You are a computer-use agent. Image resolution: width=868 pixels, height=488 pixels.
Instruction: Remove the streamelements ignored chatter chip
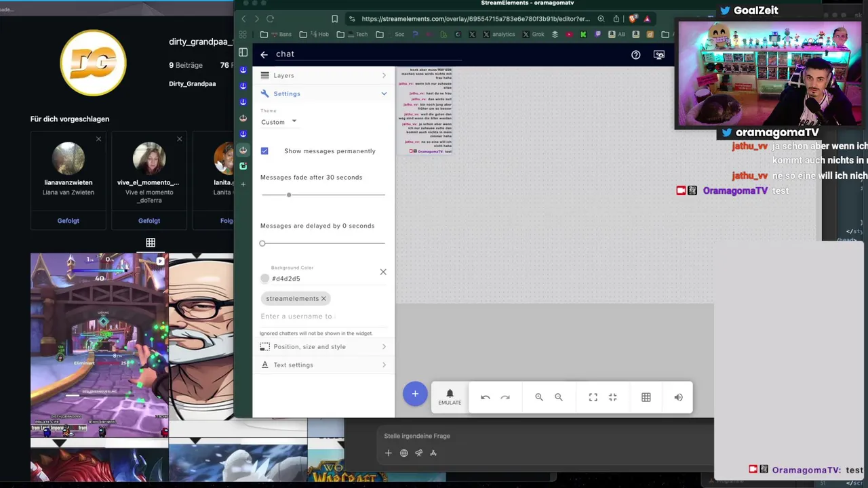point(323,298)
